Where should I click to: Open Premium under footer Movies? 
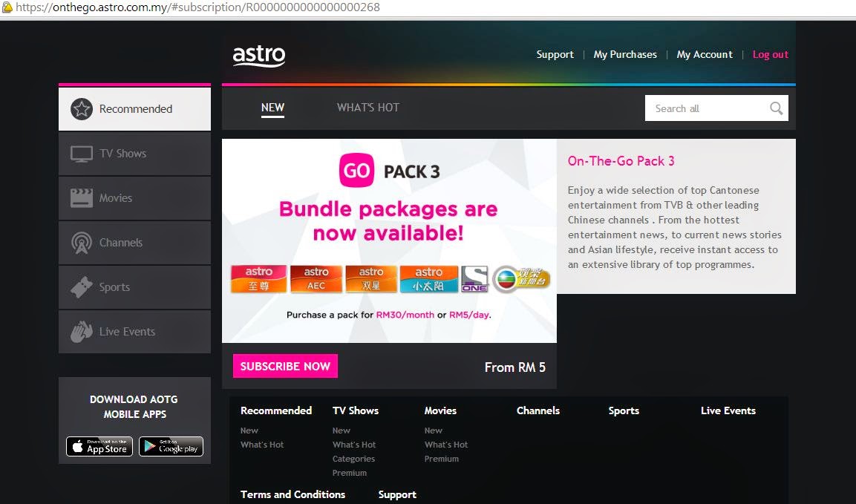pyautogui.click(x=442, y=459)
